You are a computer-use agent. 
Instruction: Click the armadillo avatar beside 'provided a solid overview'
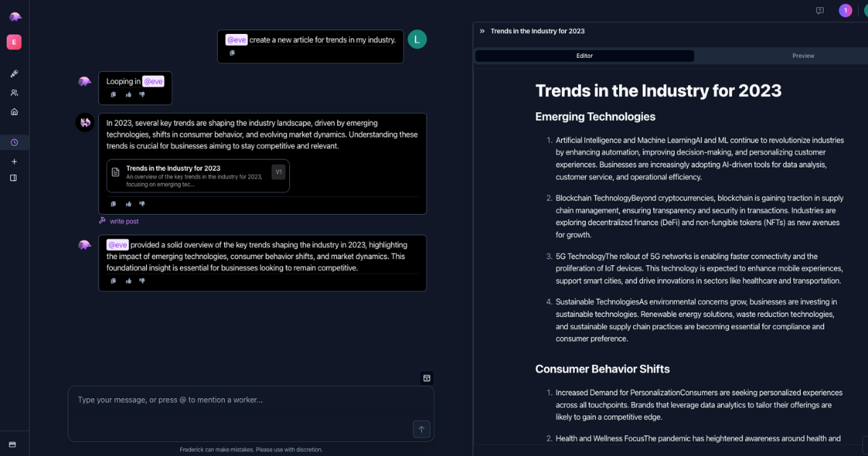point(85,245)
